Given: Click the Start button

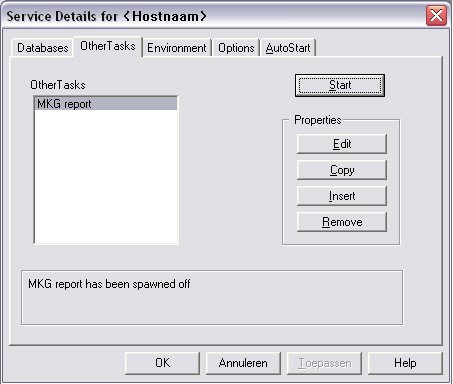Looking at the screenshot, I should click(x=340, y=85).
